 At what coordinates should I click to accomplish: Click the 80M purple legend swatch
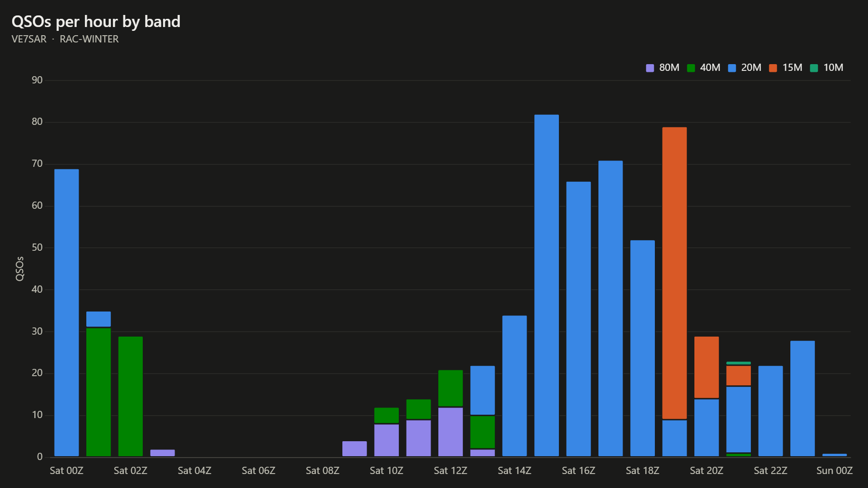(650, 68)
